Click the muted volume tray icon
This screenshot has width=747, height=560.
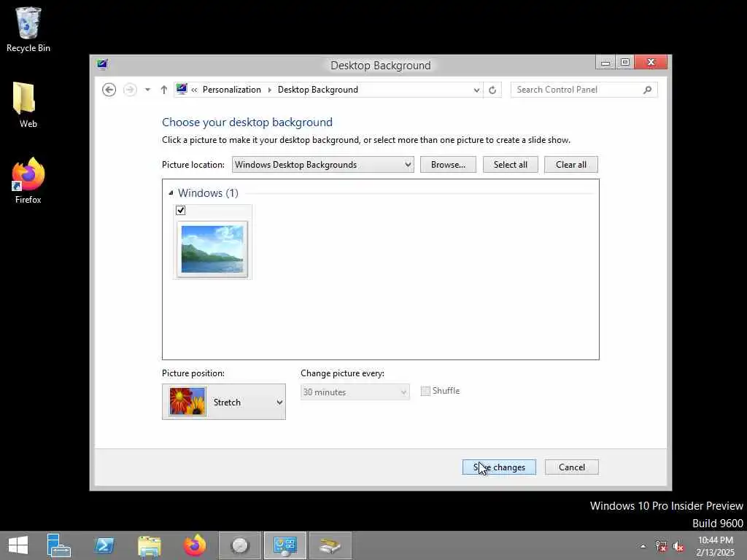(678, 546)
